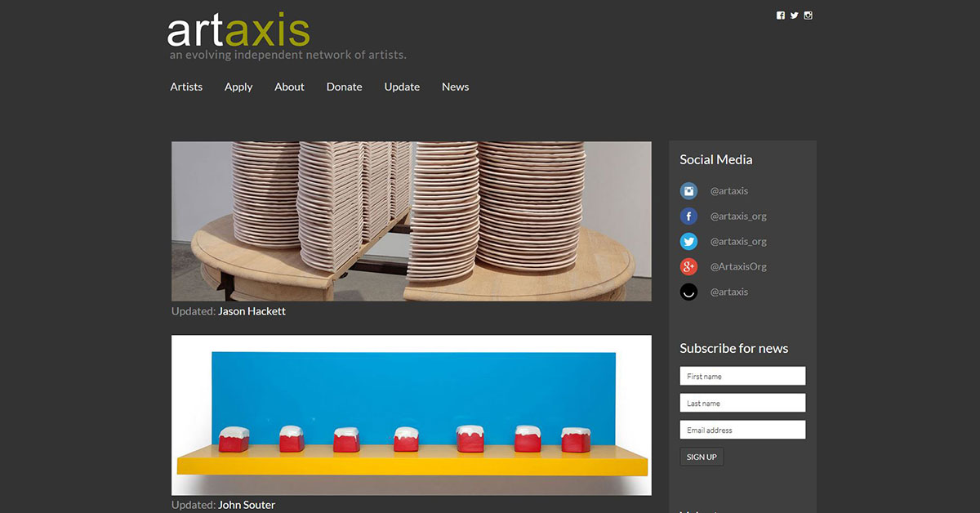Click the SIGN UP button
980x513 pixels.
tap(701, 457)
